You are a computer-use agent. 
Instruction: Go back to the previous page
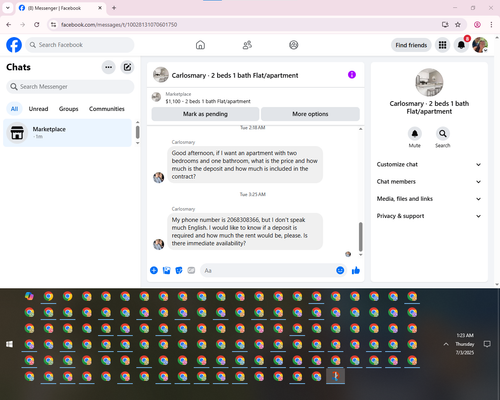(x=9, y=25)
